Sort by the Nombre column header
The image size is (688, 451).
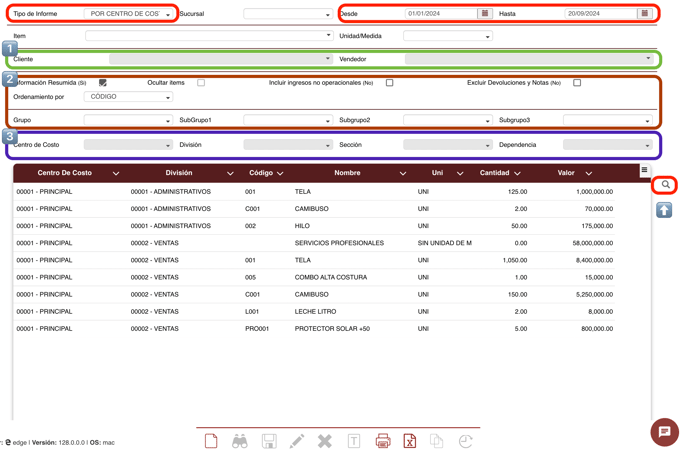point(347,173)
